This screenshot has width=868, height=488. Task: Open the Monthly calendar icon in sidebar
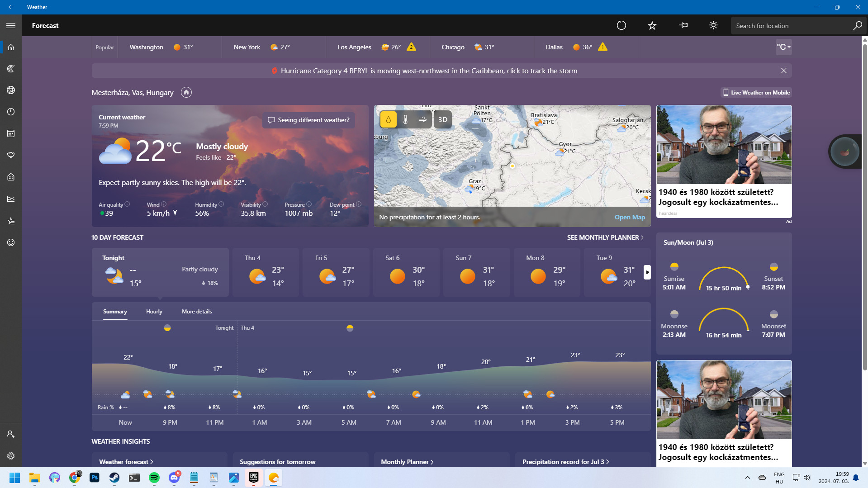(x=11, y=133)
